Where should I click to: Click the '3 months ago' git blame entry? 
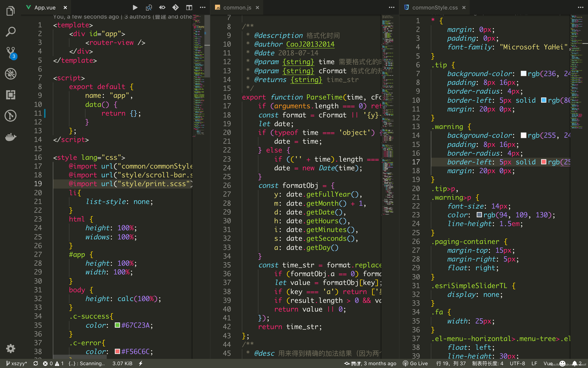click(370, 363)
